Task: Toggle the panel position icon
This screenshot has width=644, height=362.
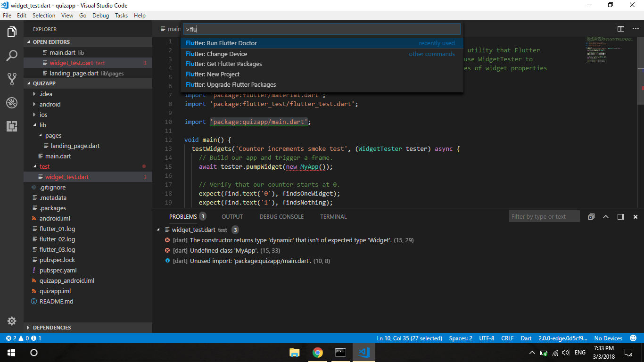Action: [x=620, y=216]
